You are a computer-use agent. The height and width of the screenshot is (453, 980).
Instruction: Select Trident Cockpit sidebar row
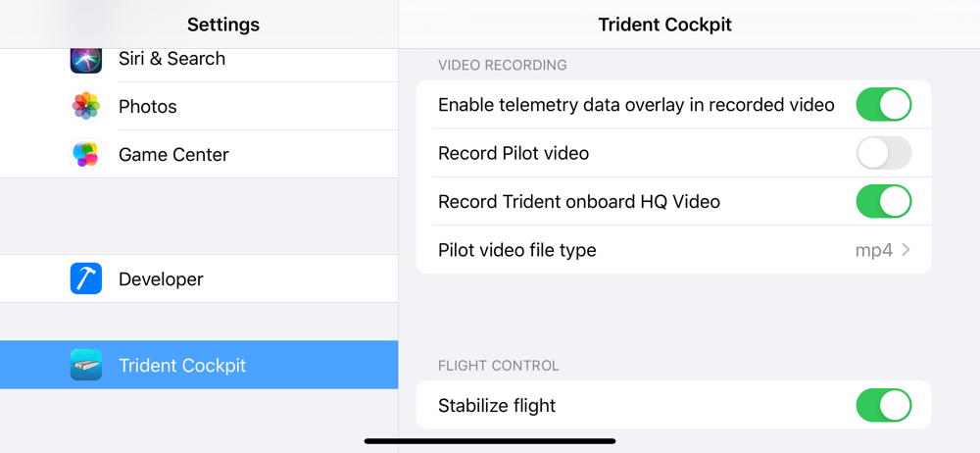click(x=199, y=365)
